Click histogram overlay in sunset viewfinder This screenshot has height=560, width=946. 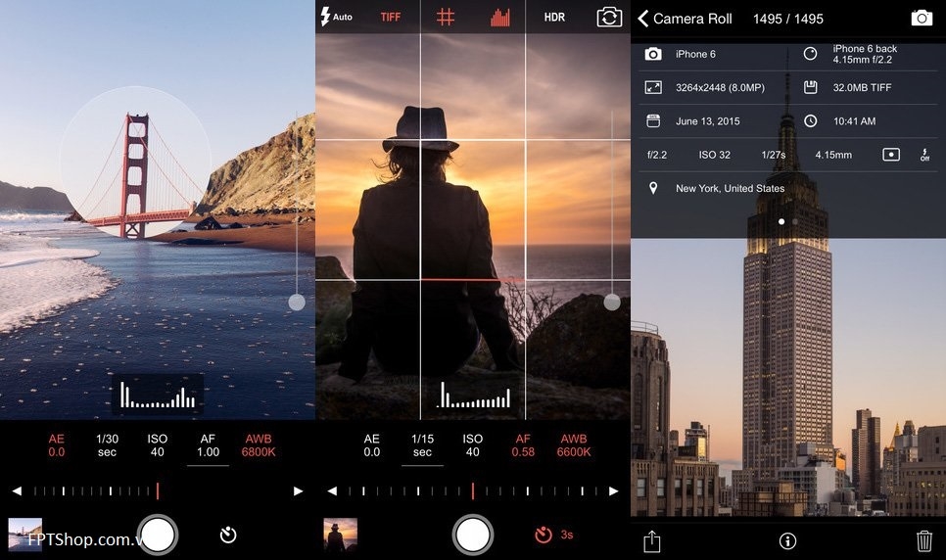(x=473, y=395)
